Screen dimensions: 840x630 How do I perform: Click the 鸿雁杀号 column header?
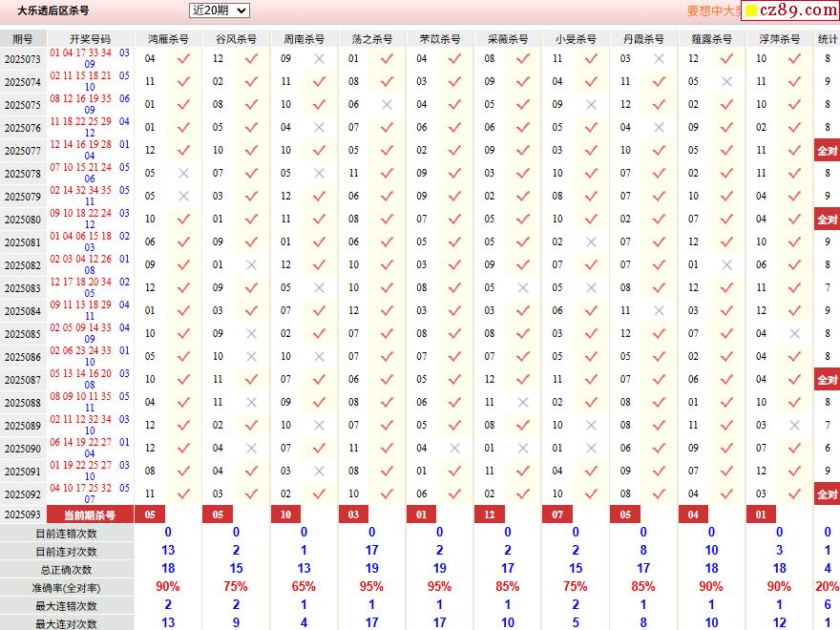(168, 39)
